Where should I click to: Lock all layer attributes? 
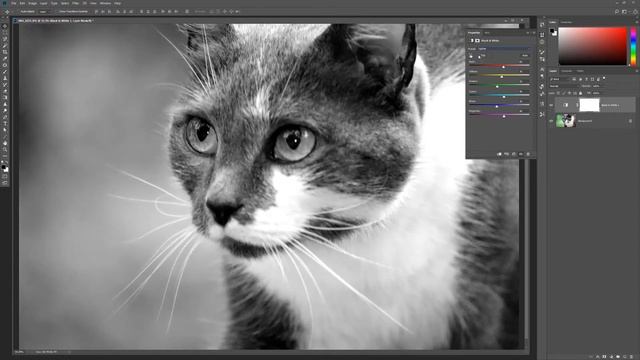tap(580, 93)
